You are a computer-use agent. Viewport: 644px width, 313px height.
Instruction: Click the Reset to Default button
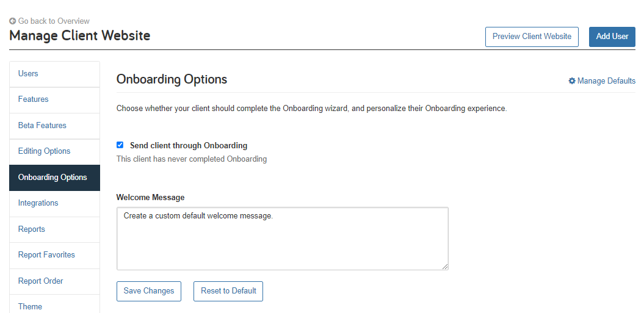click(x=228, y=291)
